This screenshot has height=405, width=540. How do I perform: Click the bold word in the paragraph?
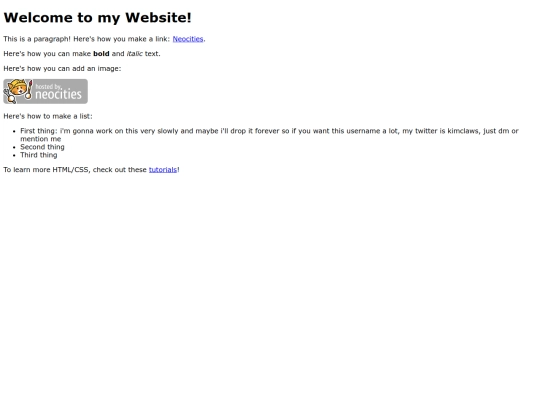pos(101,54)
